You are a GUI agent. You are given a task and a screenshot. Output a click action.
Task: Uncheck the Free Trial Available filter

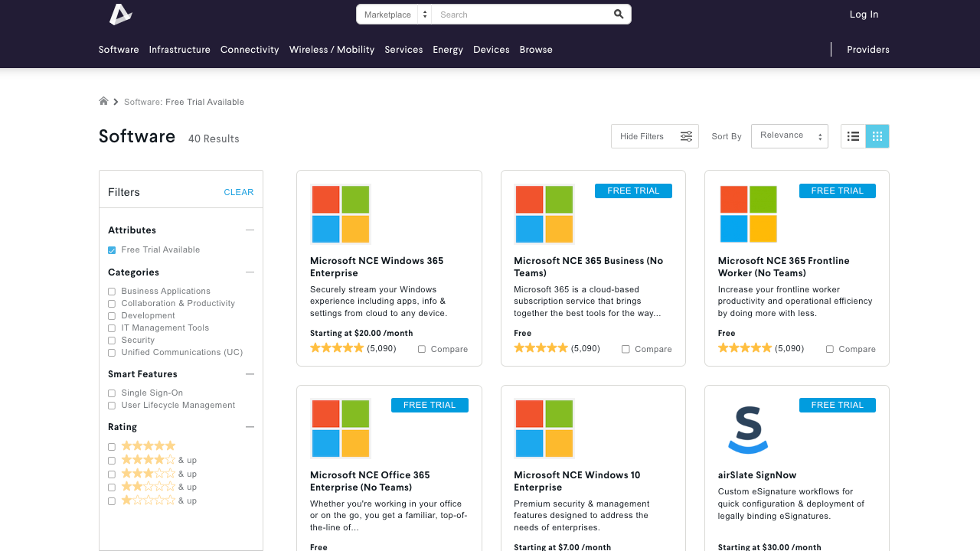click(x=112, y=250)
